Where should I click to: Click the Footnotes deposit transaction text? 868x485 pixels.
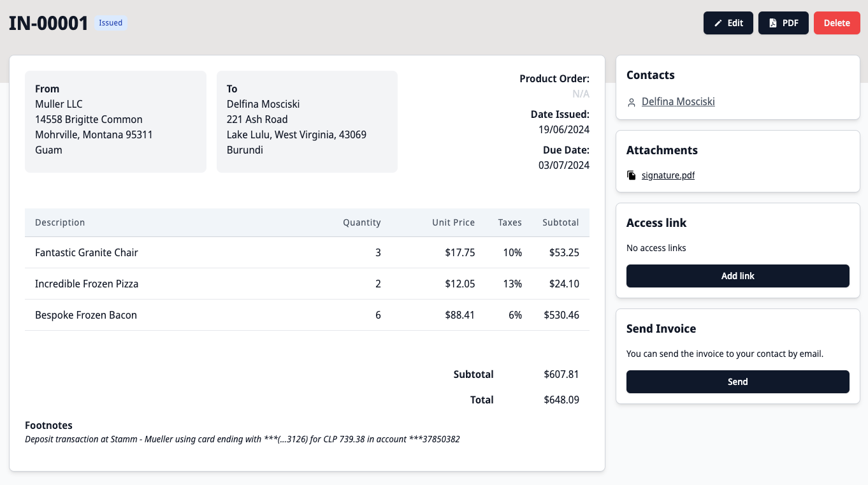pyautogui.click(x=242, y=438)
